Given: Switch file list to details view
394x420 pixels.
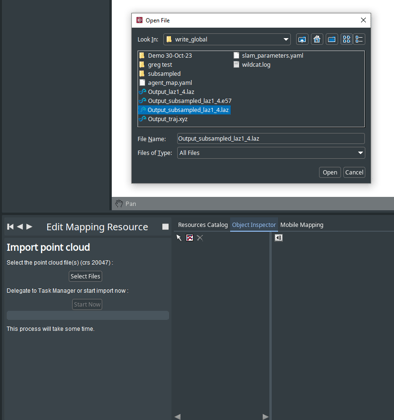Looking at the screenshot, I should click(x=359, y=39).
